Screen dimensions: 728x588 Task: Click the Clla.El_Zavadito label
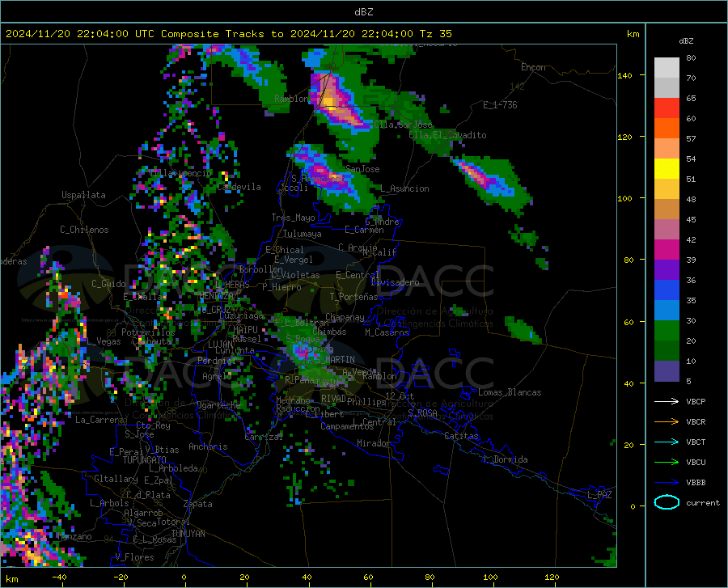pyautogui.click(x=447, y=135)
